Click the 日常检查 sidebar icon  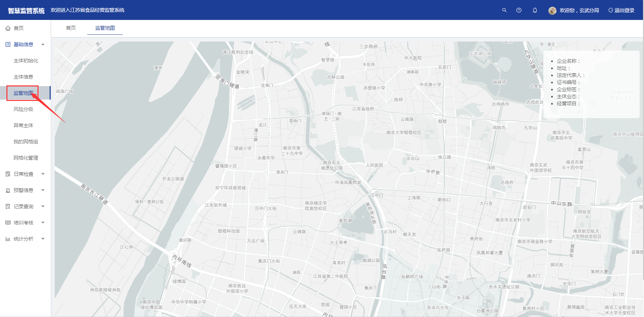tap(8, 174)
